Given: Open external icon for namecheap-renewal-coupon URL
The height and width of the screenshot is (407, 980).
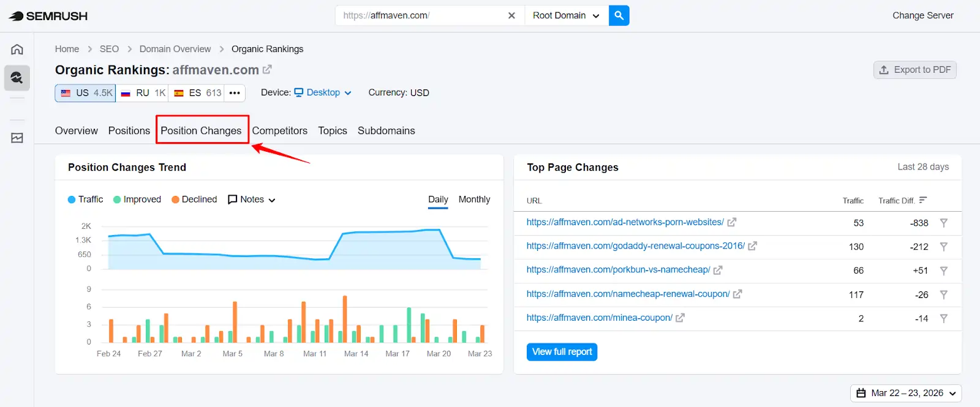Looking at the screenshot, I should pyautogui.click(x=737, y=294).
